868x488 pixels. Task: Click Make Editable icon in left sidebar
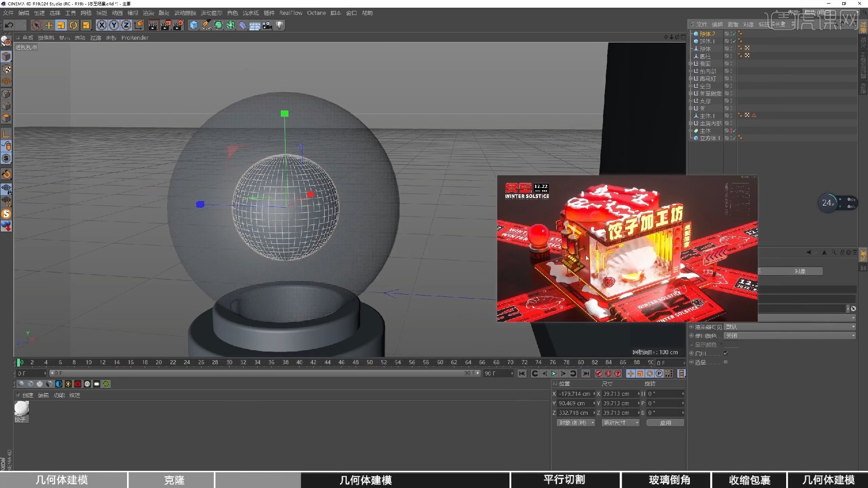(x=6, y=41)
